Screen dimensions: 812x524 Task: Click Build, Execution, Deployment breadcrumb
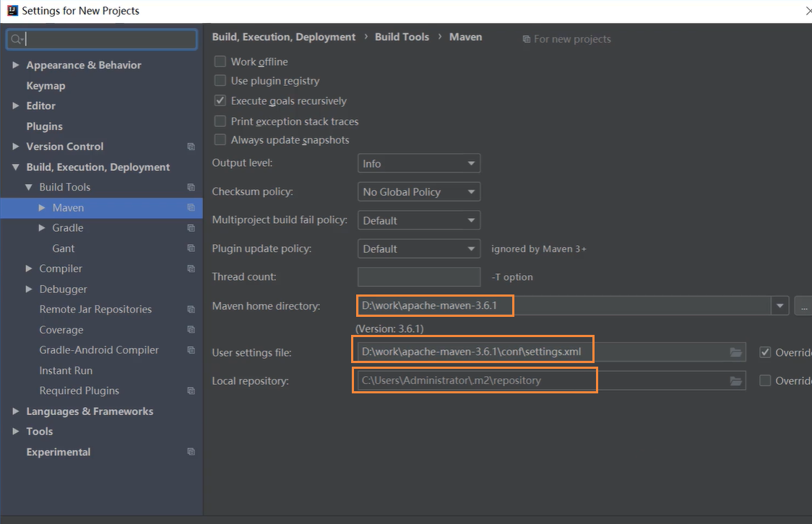tap(284, 38)
